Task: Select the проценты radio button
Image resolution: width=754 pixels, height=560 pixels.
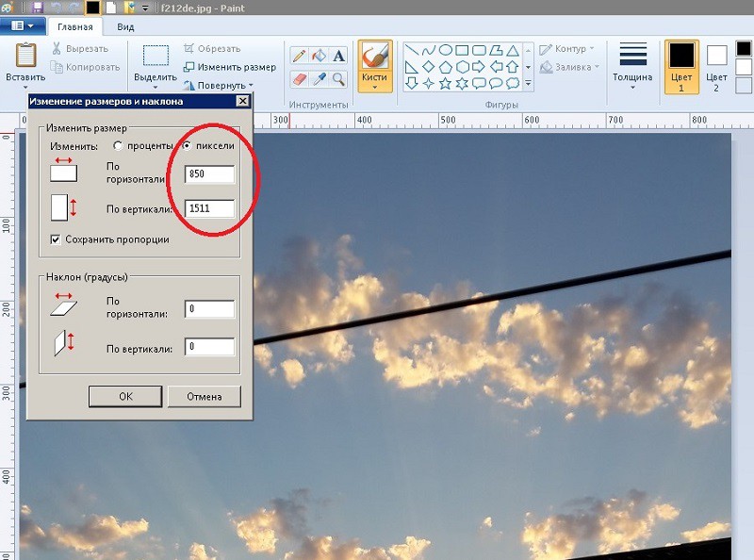Action: (x=118, y=146)
